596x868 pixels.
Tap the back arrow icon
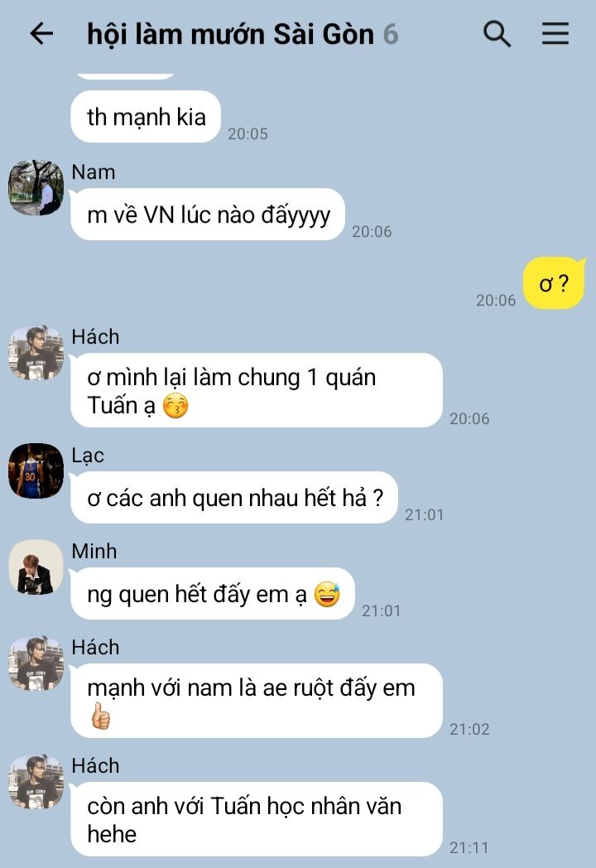click(41, 34)
